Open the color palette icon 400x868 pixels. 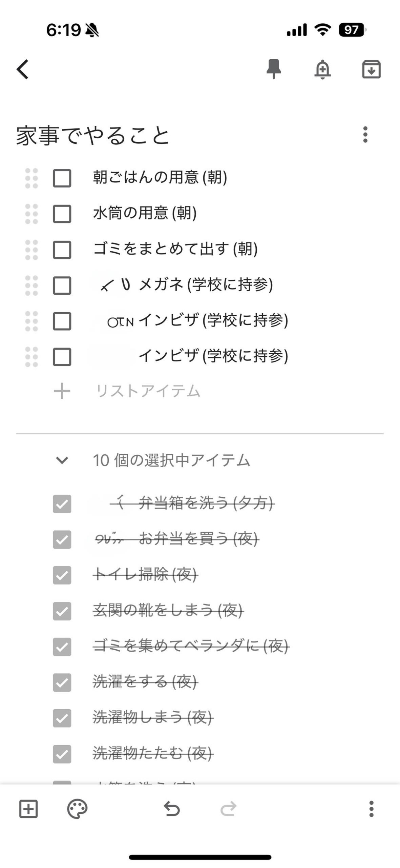[x=77, y=809]
